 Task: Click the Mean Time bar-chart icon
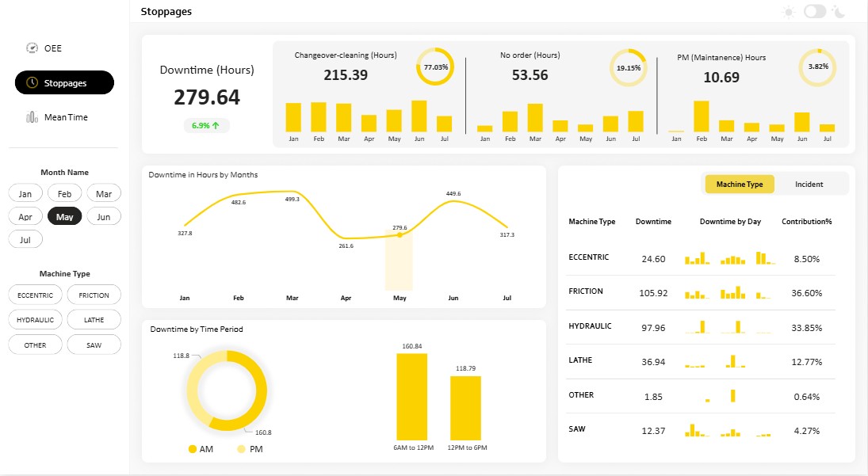pyautogui.click(x=33, y=117)
